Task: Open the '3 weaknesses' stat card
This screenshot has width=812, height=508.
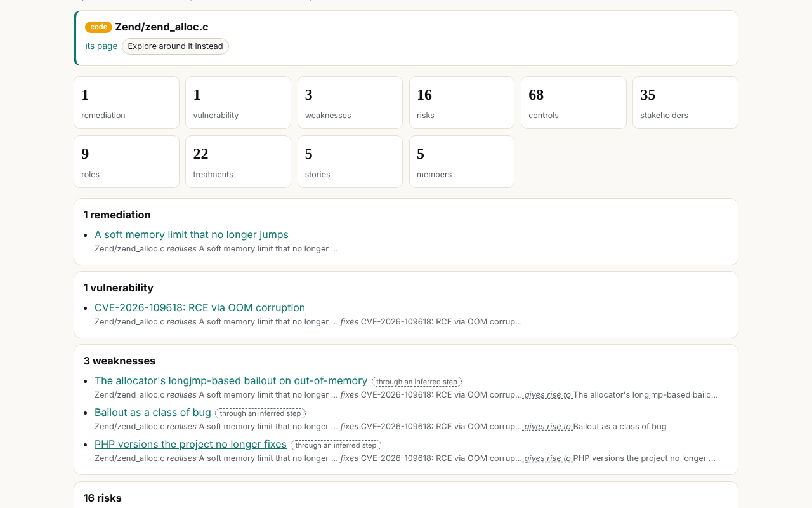Action: pyautogui.click(x=350, y=103)
